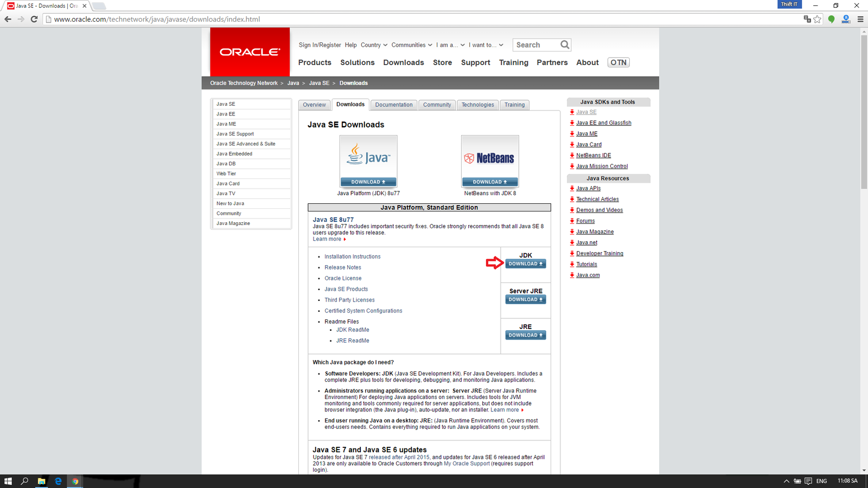Open the JDK ReadMe link
The width and height of the screenshot is (868, 488).
click(353, 330)
